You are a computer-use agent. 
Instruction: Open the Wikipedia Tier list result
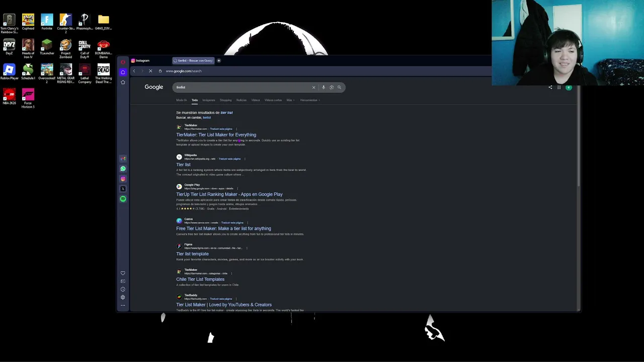point(183,164)
